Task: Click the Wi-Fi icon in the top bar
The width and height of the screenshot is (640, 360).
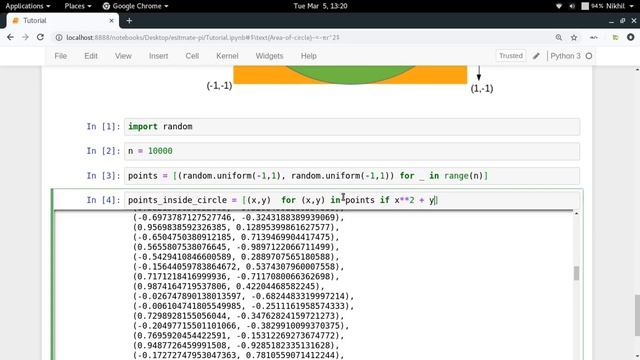Action: coord(559,6)
